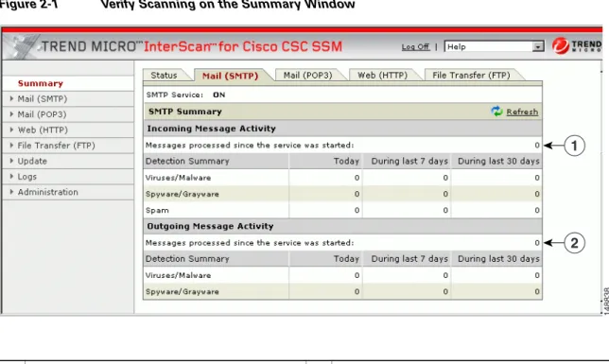Click the incoming messages processed count value
The height and width of the screenshot is (364, 609).
[x=537, y=146]
